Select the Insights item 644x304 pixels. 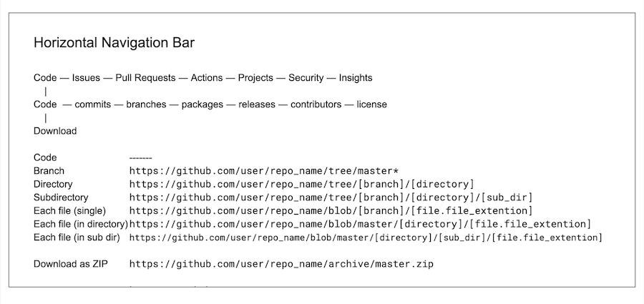click(356, 78)
